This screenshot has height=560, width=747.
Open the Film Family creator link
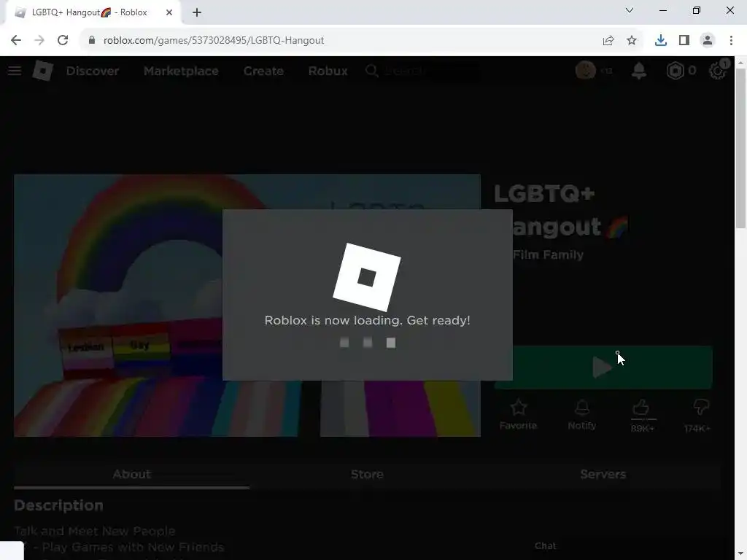[548, 254]
